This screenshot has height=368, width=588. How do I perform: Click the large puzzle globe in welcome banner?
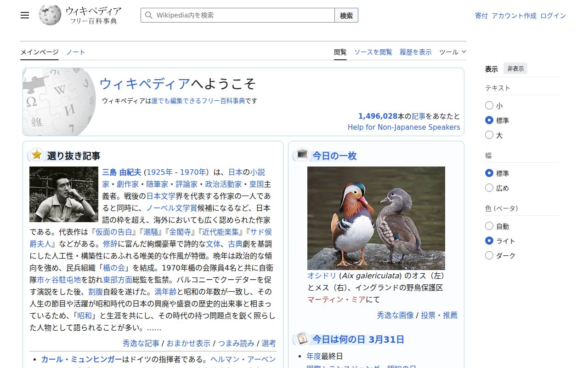59,102
